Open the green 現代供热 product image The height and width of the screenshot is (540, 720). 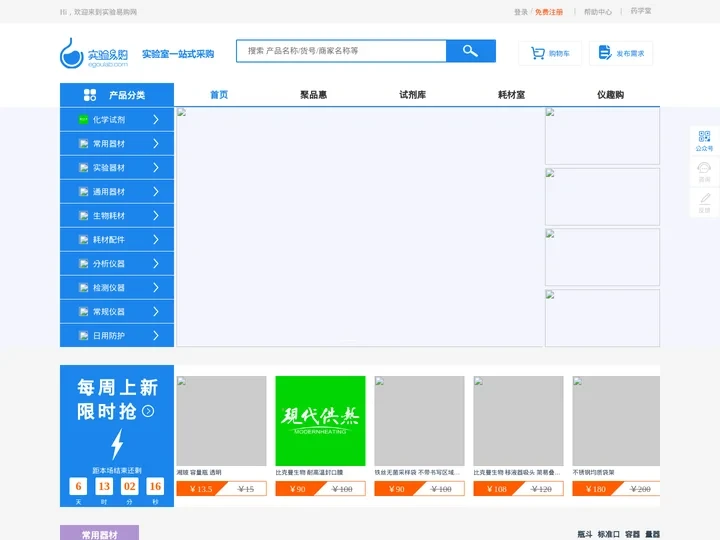pos(321,421)
